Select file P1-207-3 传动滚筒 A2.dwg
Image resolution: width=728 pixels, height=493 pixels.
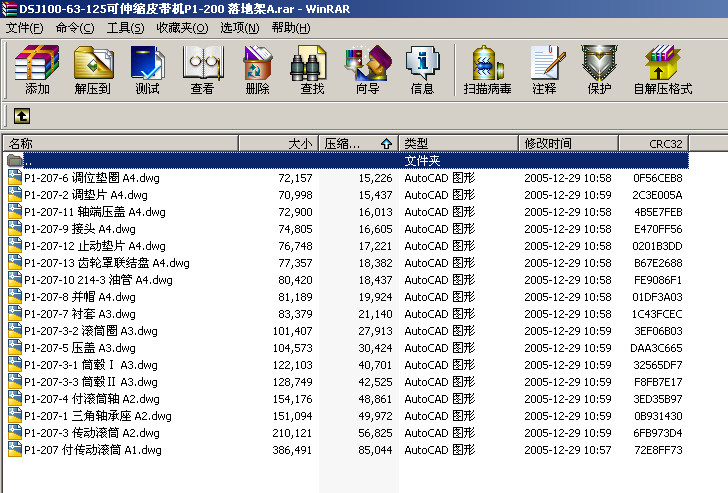91,433
